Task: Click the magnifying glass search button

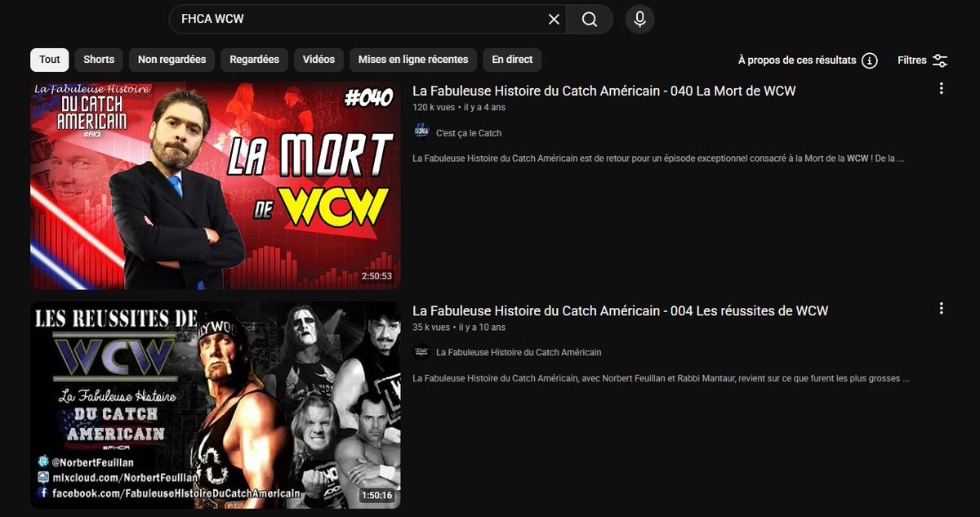Action: coord(590,19)
